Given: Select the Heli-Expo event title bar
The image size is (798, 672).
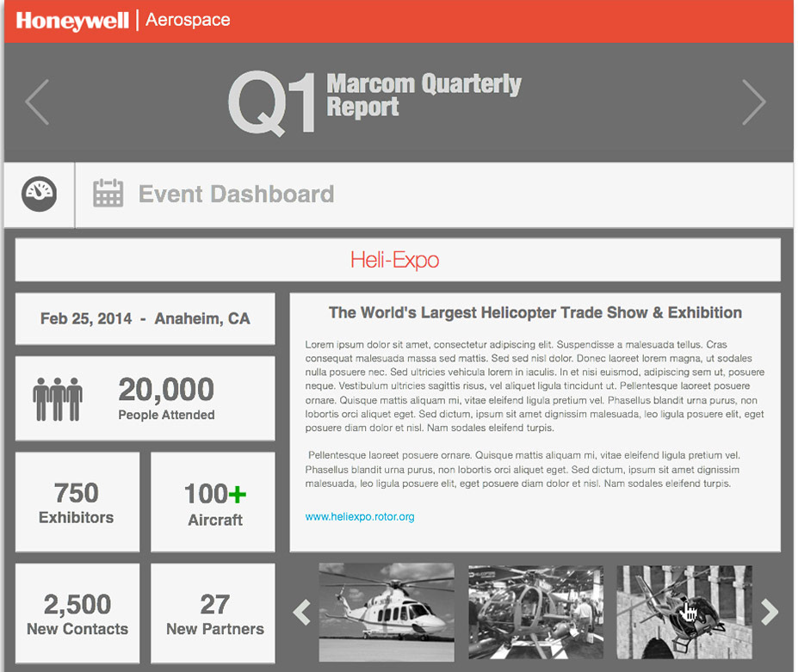Looking at the screenshot, I should pyautogui.click(x=398, y=260).
